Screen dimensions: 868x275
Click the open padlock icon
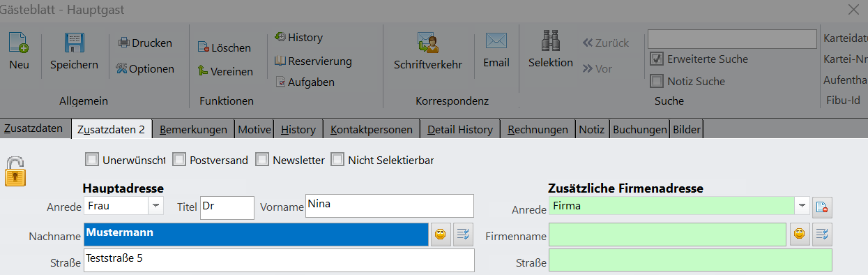[x=15, y=171]
